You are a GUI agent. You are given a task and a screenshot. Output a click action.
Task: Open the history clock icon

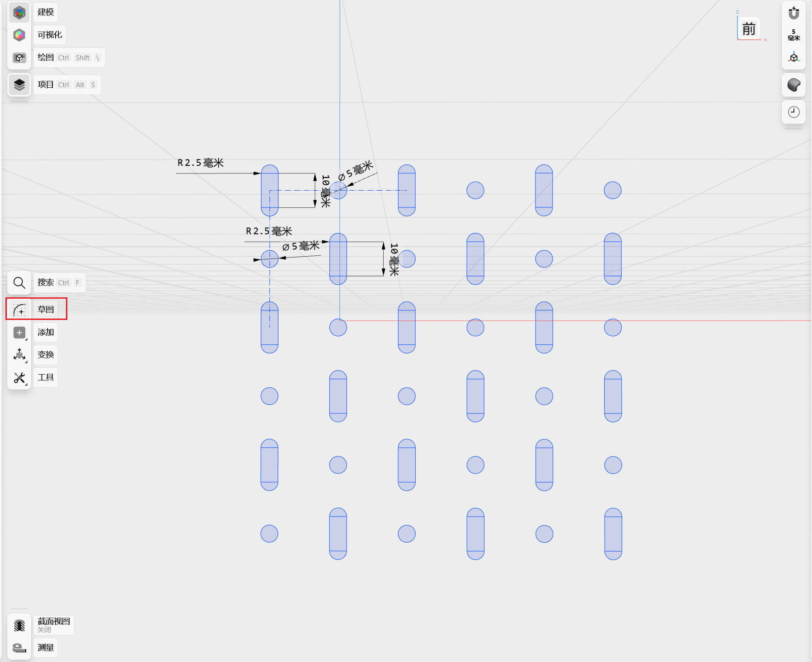pyautogui.click(x=793, y=112)
